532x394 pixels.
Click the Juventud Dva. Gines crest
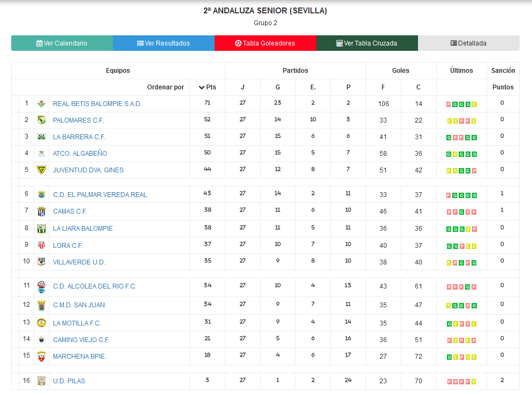[41, 170]
